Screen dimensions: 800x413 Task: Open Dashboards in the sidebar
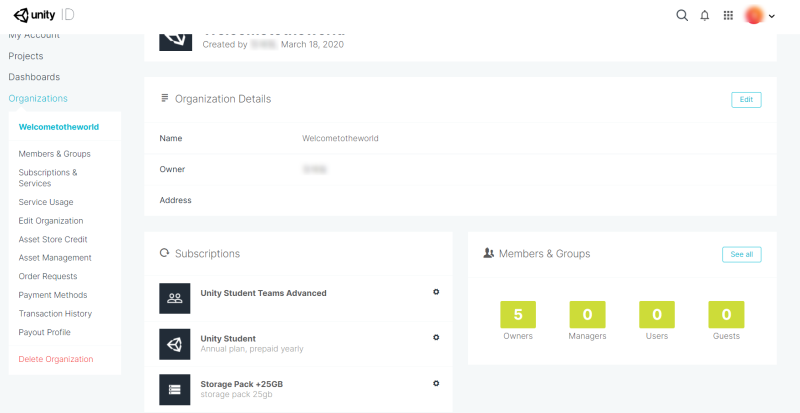[34, 77]
